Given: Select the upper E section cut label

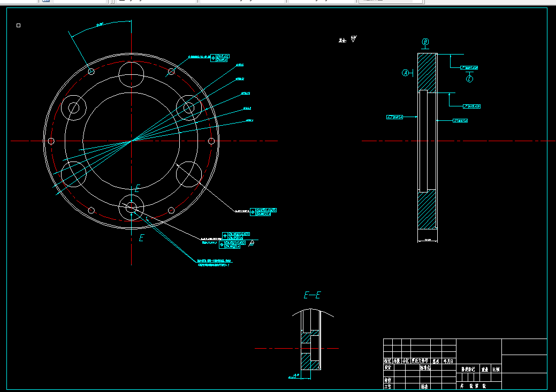Looking at the screenshot, I should [138, 188].
